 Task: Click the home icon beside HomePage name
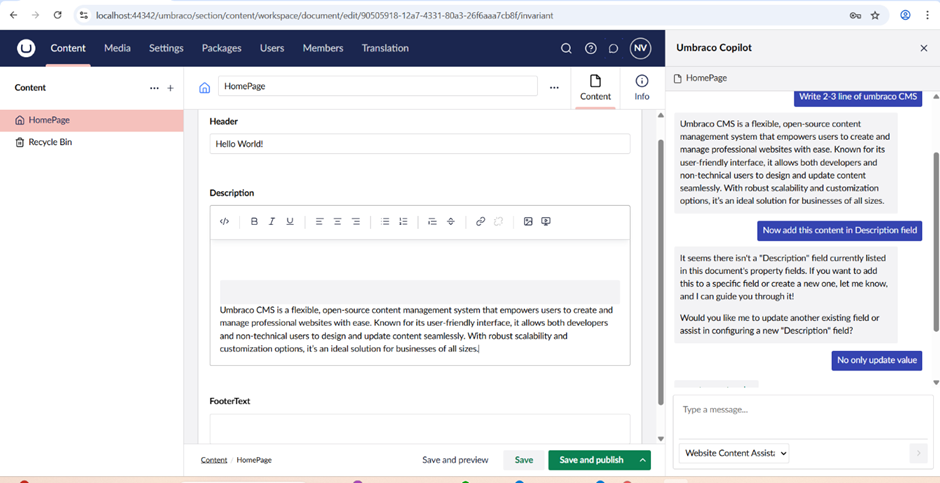204,88
